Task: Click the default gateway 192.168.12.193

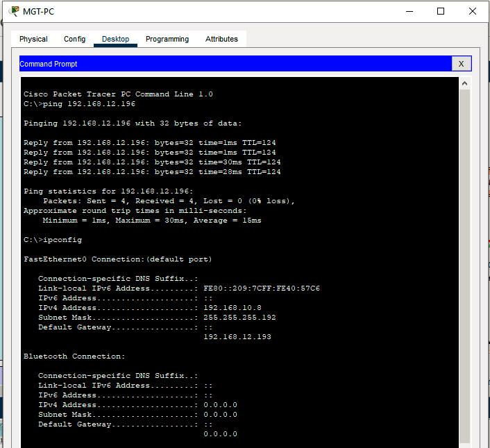Action: (x=237, y=337)
